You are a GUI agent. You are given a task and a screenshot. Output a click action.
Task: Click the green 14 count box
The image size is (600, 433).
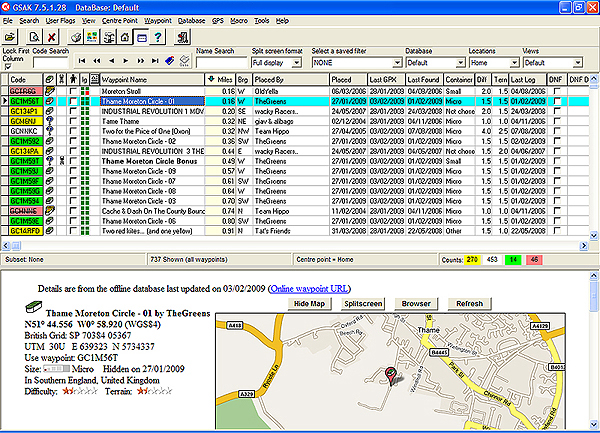coord(513,260)
